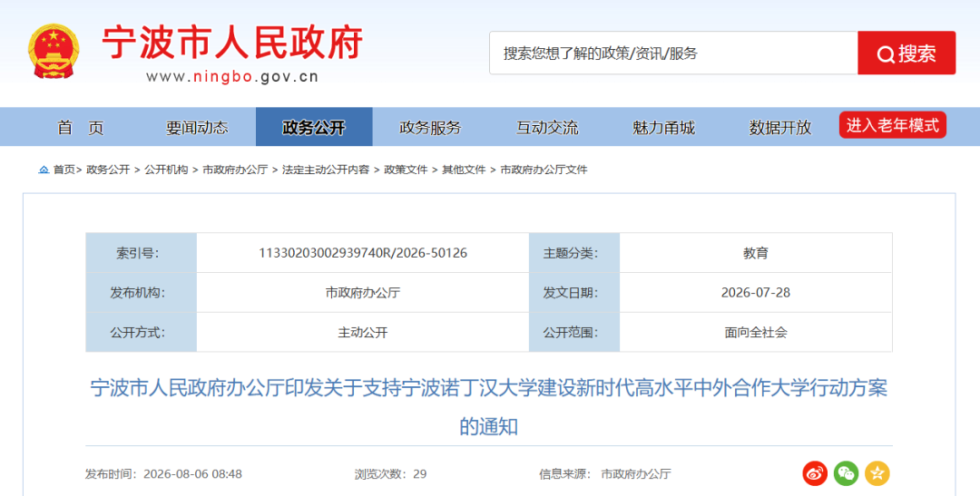Go to 政务公开 breadcrumb link
The width and height of the screenshot is (980, 496).
click(x=108, y=170)
